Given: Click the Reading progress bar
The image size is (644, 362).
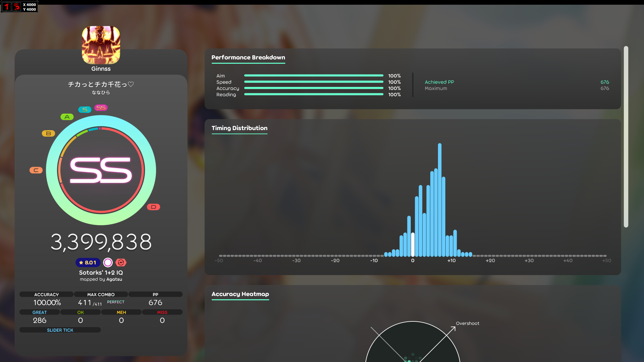Looking at the screenshot, I should pyautogui.click(x=314, y=94).
